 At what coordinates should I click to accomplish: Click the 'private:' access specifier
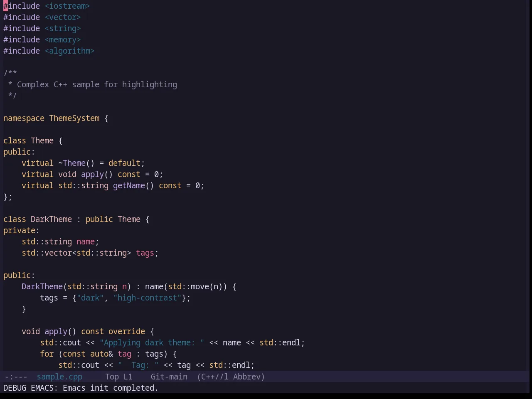(x=22, y=230)
